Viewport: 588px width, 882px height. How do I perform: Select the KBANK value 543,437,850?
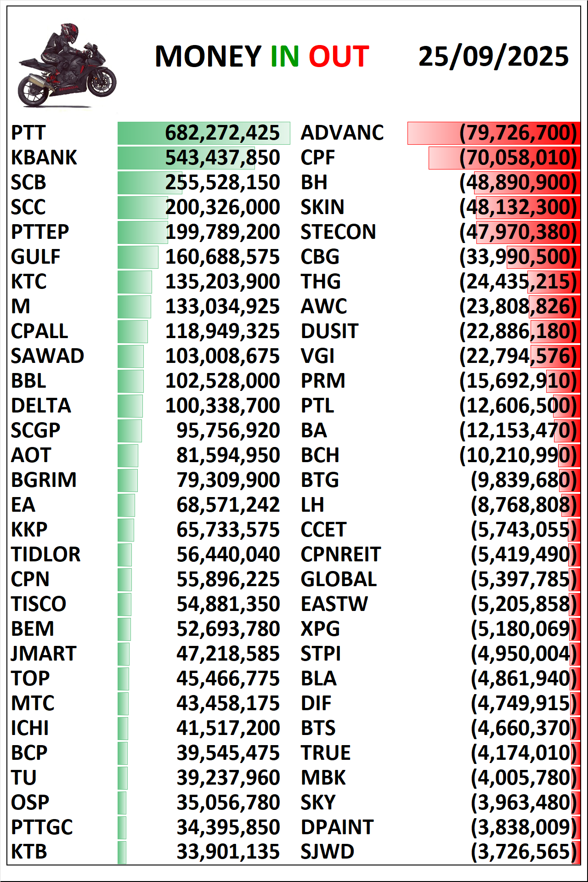(222, 158)
